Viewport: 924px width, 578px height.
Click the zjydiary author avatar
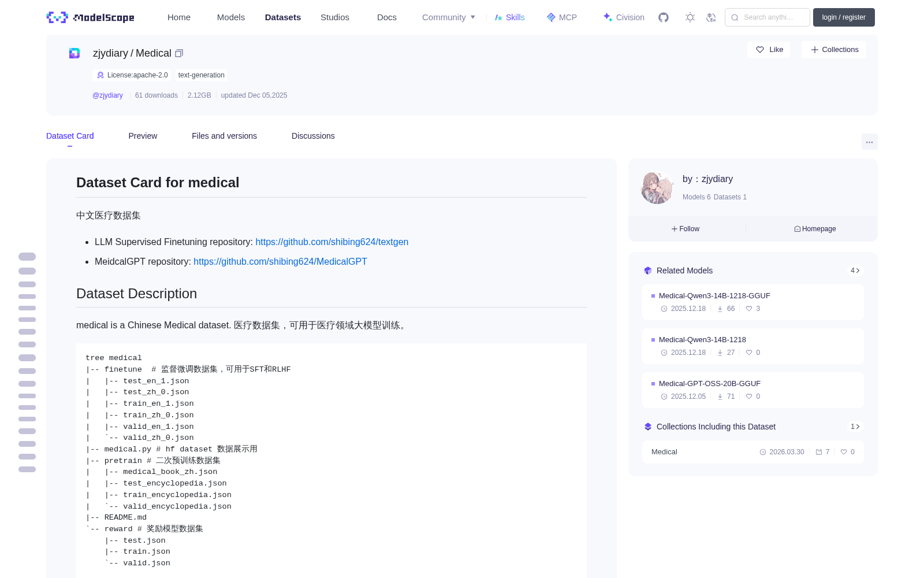point(657,188)
